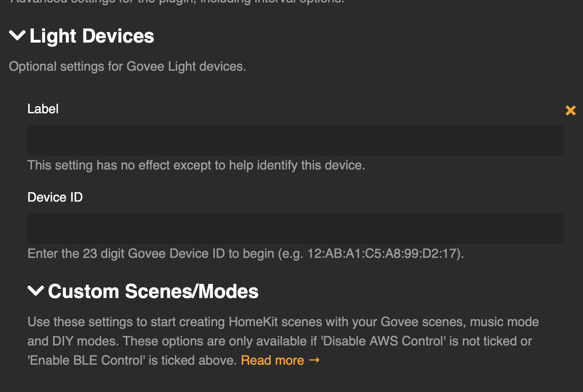583x392 pixels.
Task: Click the Govee Device ID hint text
Action: tap(245, 253)
